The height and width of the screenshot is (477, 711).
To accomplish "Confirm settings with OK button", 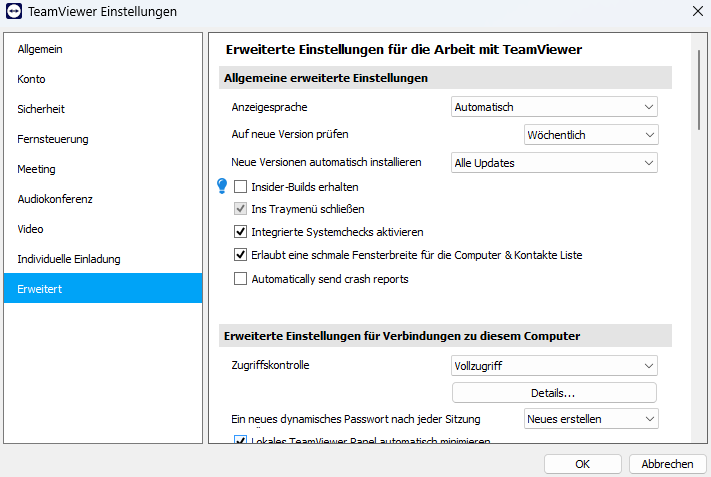I will pos(583,464).
